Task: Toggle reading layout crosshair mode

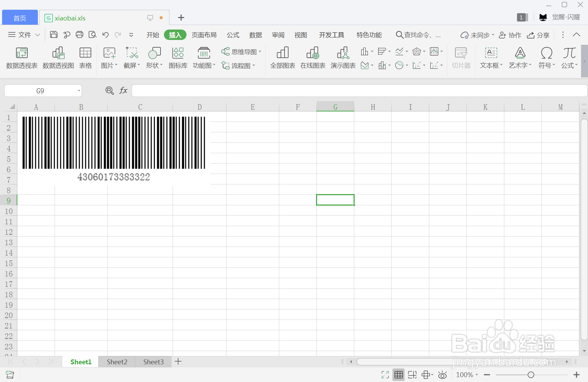Action: tap(427, 375)
